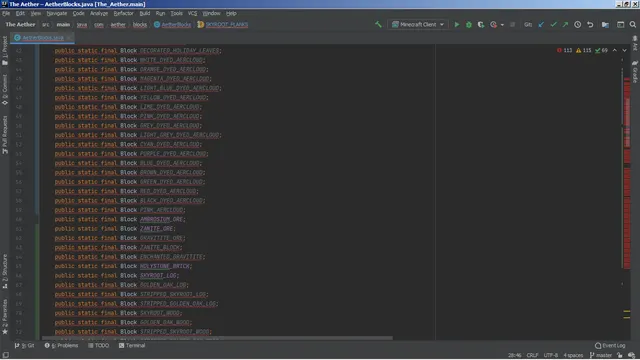Expand the profiler run options arrow
This screenshot has height=360, width=640.
[502, 24]
